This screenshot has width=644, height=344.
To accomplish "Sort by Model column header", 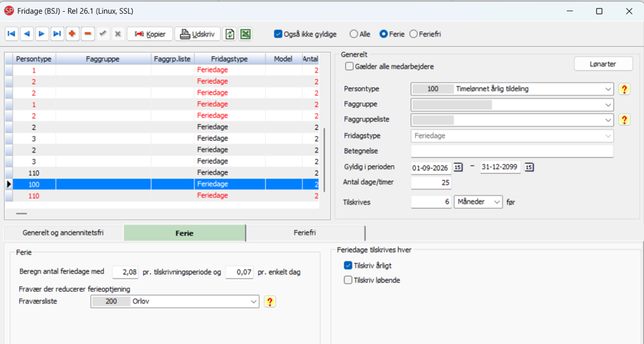I will click(x=283, y=59).
